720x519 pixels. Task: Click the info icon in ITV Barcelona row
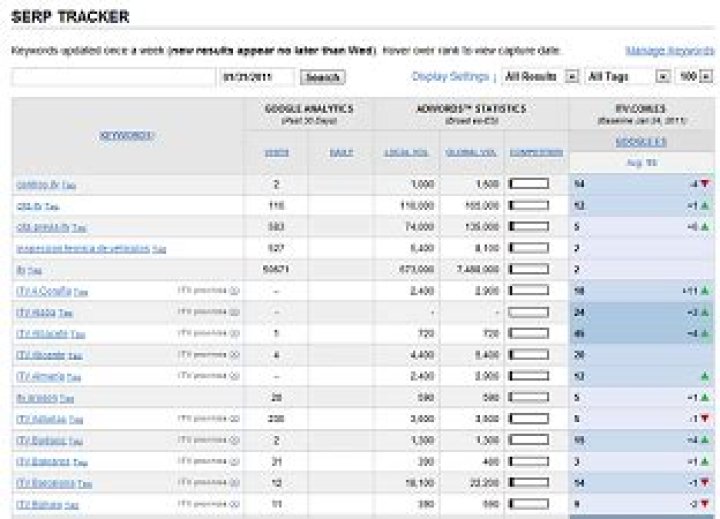tap(234, 483)
